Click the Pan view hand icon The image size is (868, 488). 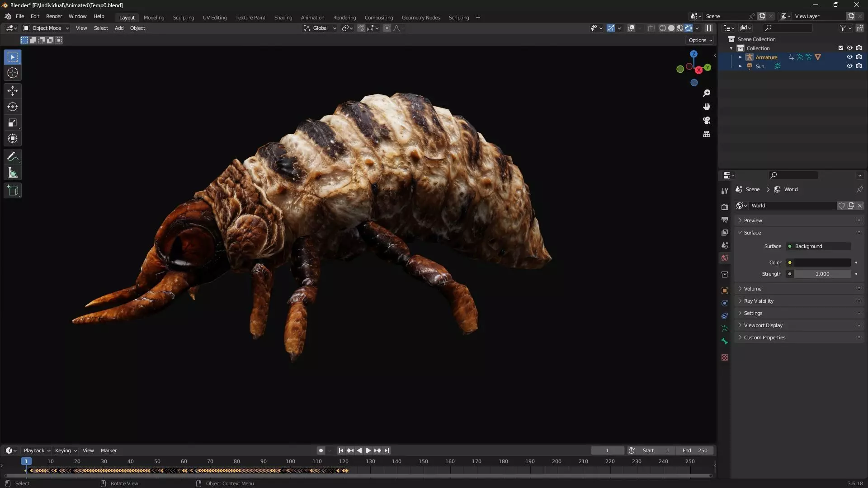707,107
